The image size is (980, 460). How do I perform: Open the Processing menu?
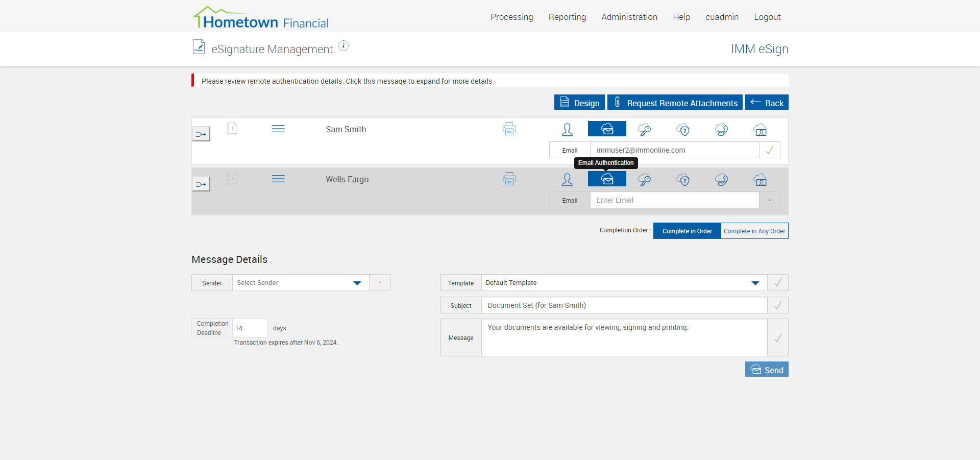[512, 17]
